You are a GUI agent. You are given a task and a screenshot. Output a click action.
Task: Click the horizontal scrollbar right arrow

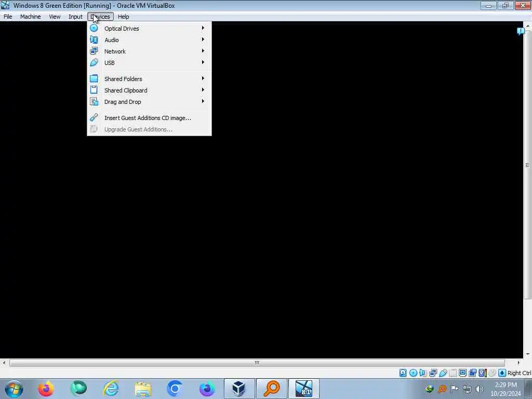point(518,363)
